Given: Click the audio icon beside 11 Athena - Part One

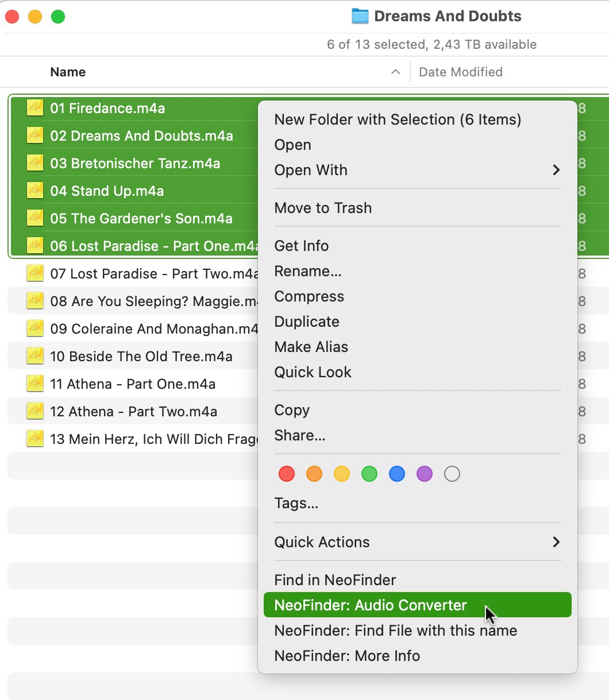Looking at the screenshot, I should click(34, 384).
